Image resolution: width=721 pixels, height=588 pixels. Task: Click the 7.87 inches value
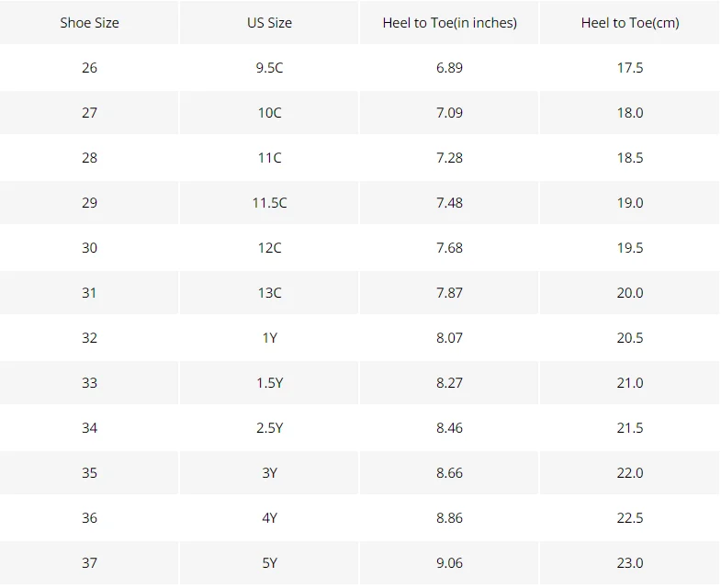449,293
